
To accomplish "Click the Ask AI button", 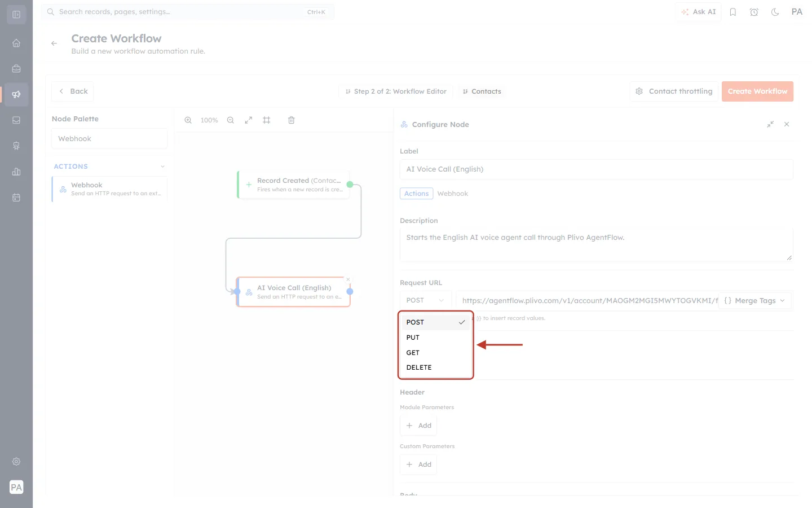I will click(x=698, y=12).
